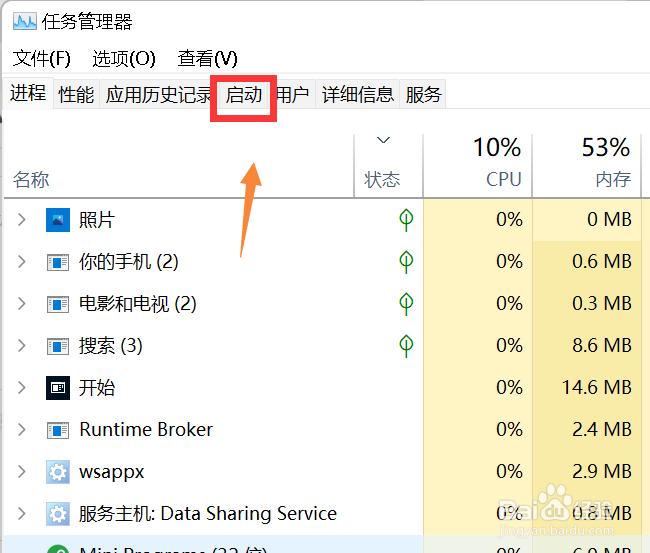Select the wsappx process name
The image size is (650, 553).
[x=112, y=473]
